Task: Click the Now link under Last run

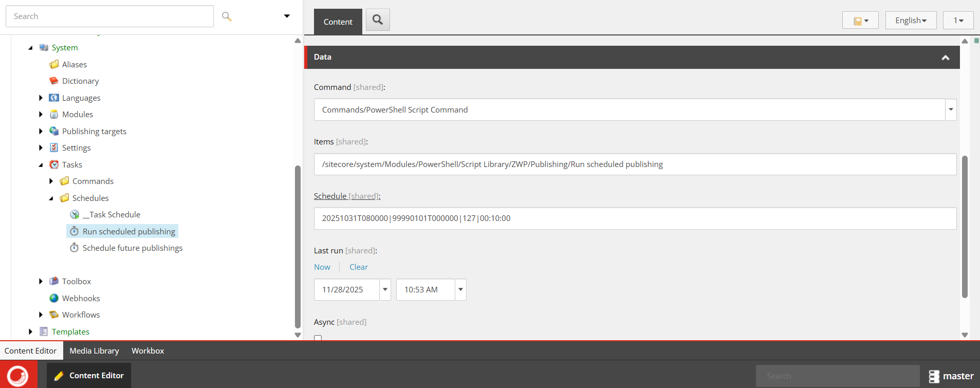Action: tap(322, 267)
